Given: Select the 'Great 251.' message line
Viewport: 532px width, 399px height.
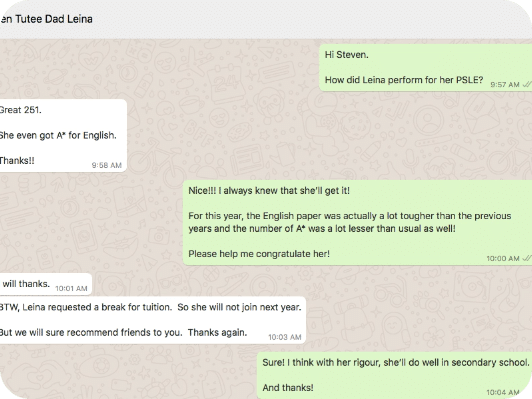Looking at the screenshot, I should 21,110.
